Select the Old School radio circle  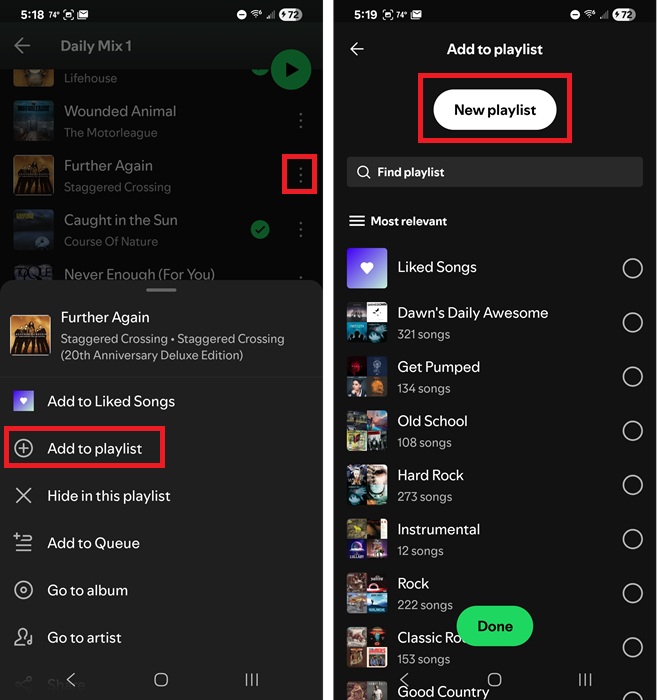632,431
